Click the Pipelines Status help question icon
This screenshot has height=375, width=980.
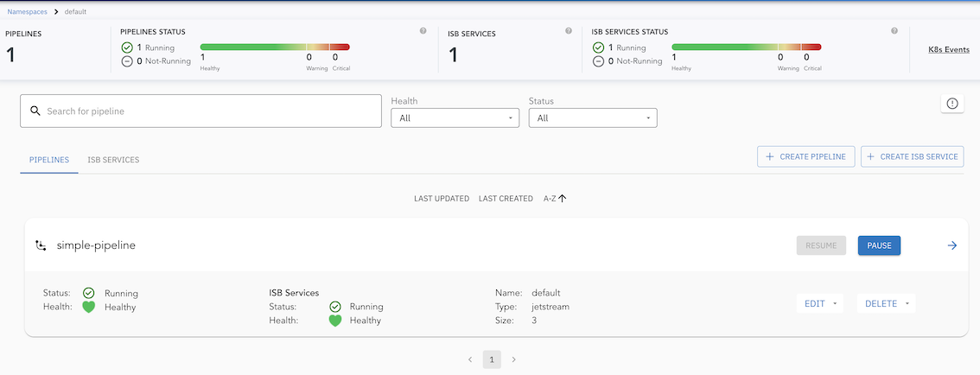[x=423, y=30]
